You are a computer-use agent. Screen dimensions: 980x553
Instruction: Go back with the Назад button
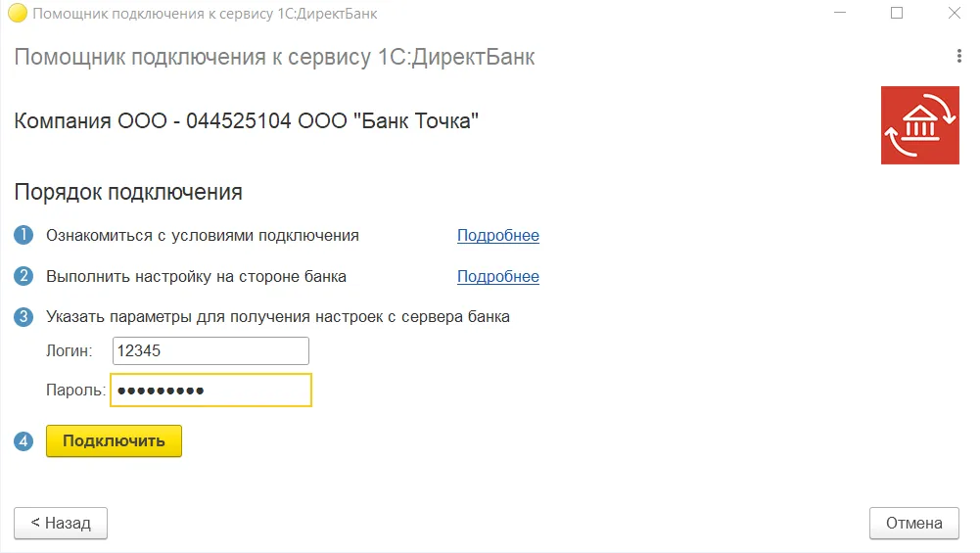point(61,524)
